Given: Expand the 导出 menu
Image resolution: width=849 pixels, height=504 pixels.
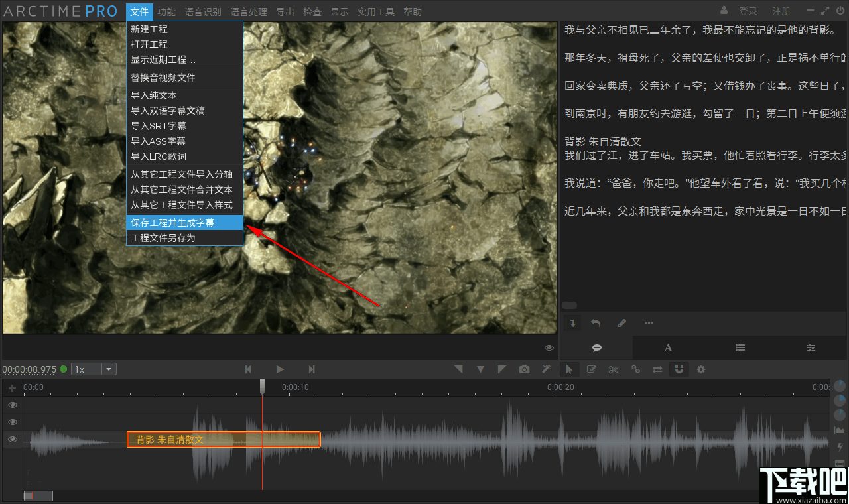Looking at the screenshot, I should [x=285, y=11].
